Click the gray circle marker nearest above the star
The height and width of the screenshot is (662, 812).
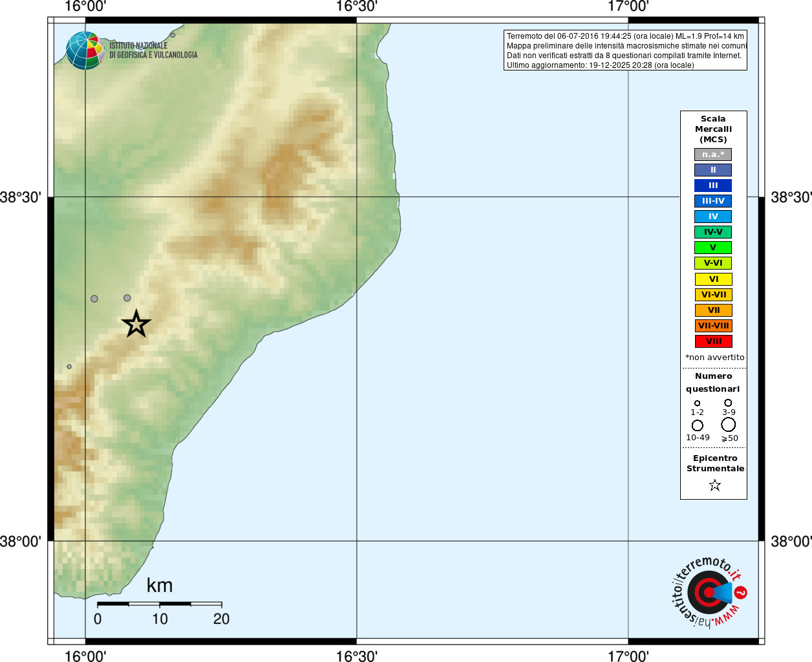tap(127, 298)
